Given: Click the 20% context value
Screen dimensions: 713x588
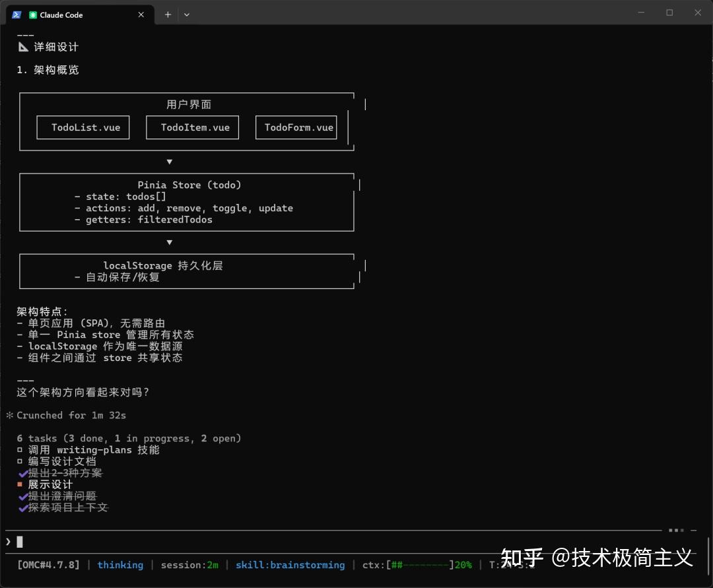Looking at the screenshot, I should pos(463,565).
